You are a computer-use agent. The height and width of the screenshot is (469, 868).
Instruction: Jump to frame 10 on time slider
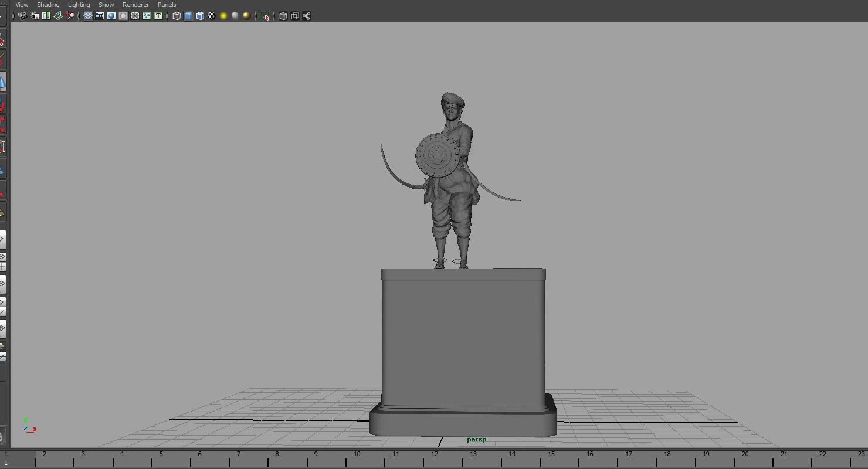click(x=357, y=454)
